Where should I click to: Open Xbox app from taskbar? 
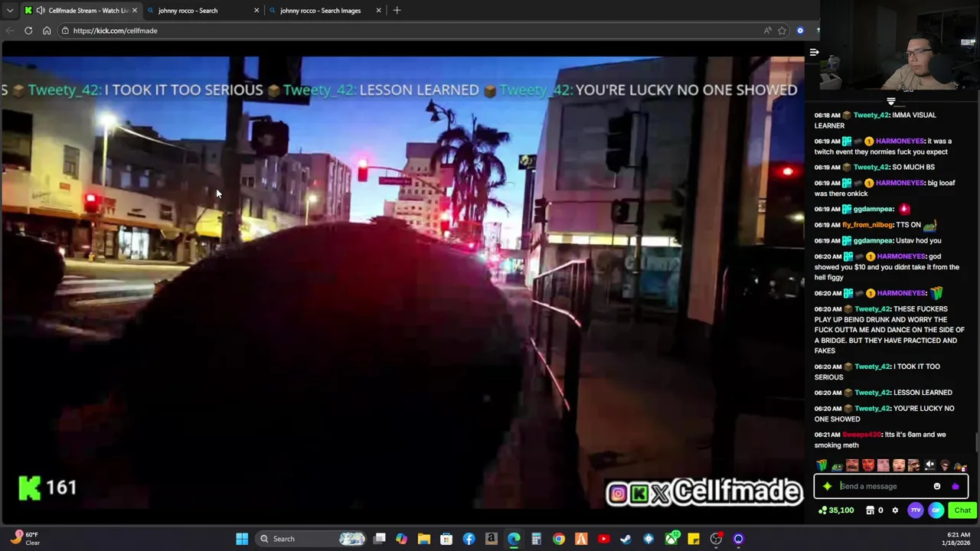coord(671,539)
